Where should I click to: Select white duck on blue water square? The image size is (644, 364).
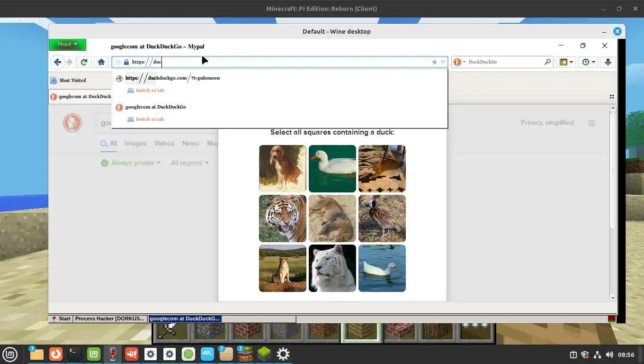tap(382, 268)
